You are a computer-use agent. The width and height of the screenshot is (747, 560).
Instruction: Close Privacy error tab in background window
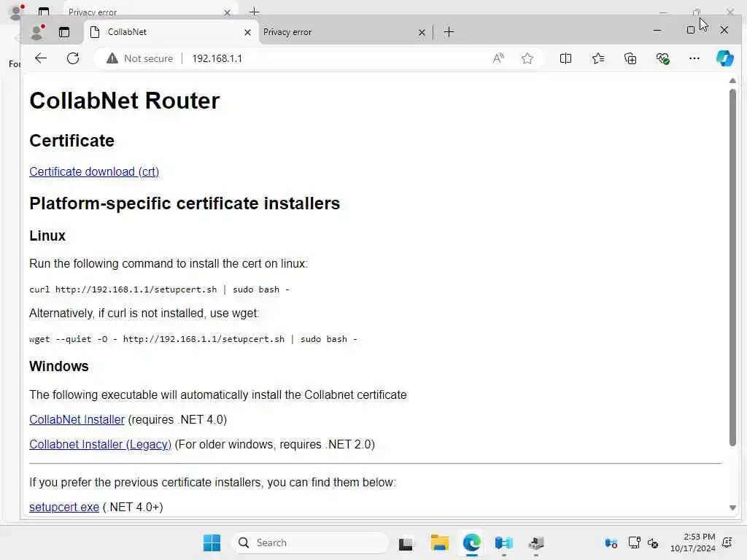[x=228, y=12]
